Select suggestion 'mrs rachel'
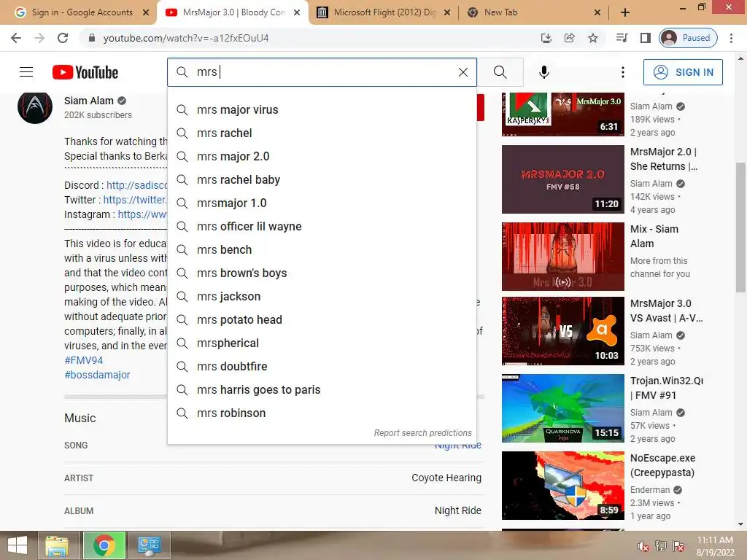747x560 pixels. pos(322,133)
